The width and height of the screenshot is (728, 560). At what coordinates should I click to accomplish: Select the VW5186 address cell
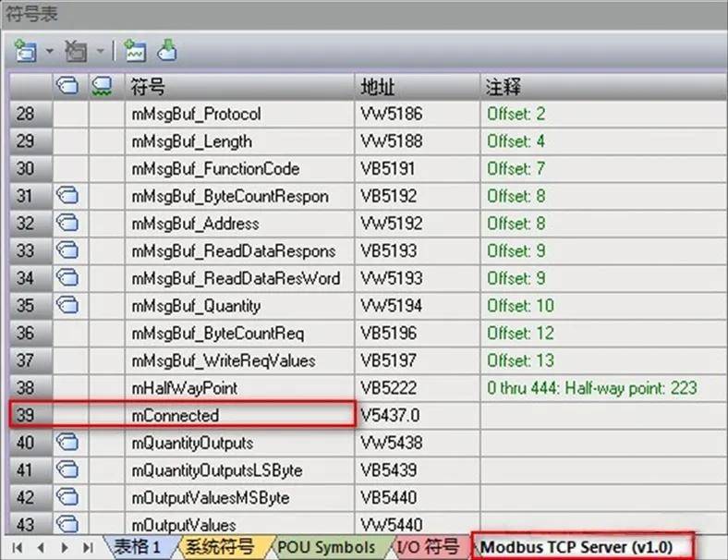[418, 114]
